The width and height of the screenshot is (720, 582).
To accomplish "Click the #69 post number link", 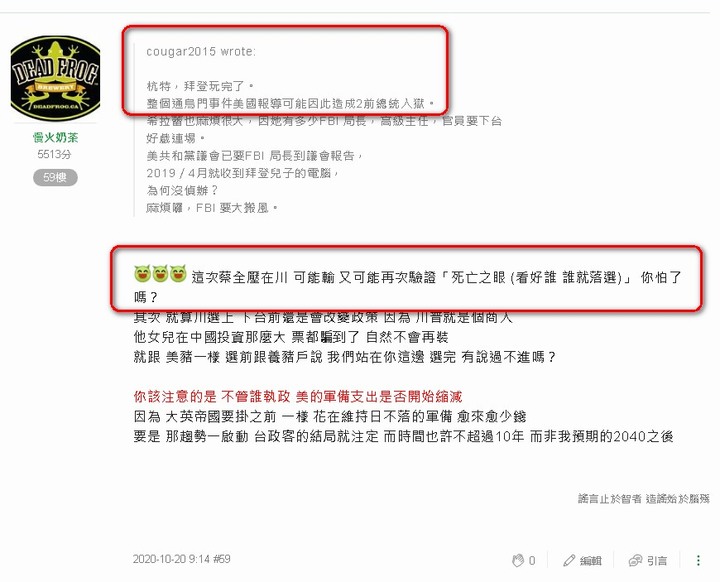I will click(222, 559).
